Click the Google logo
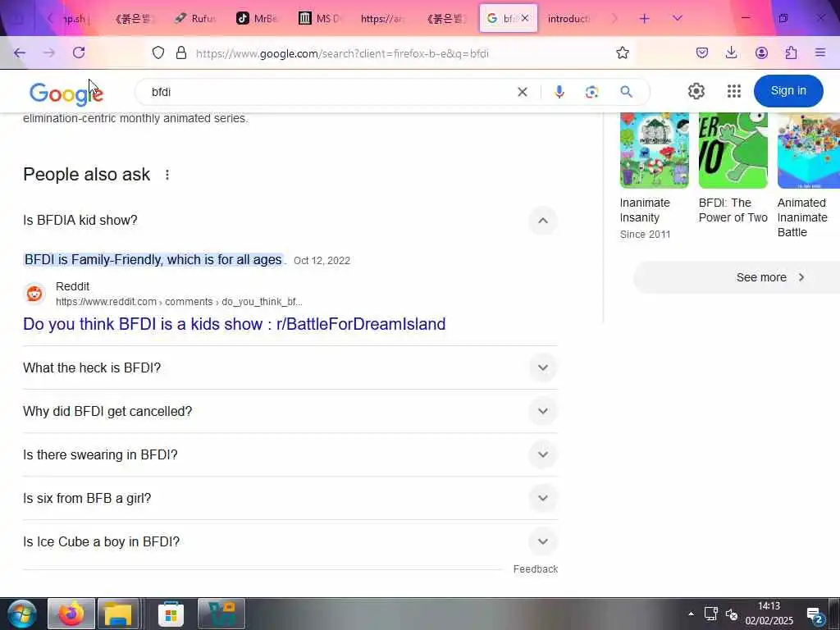The width and height of the screenshot is (840, 630). pyautogui.click(x=66, y=94)
